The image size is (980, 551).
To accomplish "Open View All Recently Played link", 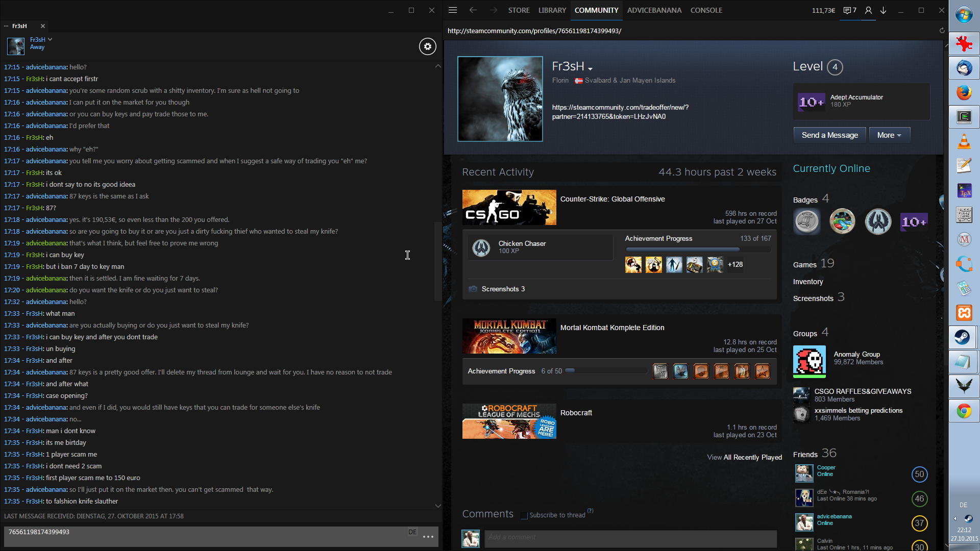I will click(x=744, y=457).
